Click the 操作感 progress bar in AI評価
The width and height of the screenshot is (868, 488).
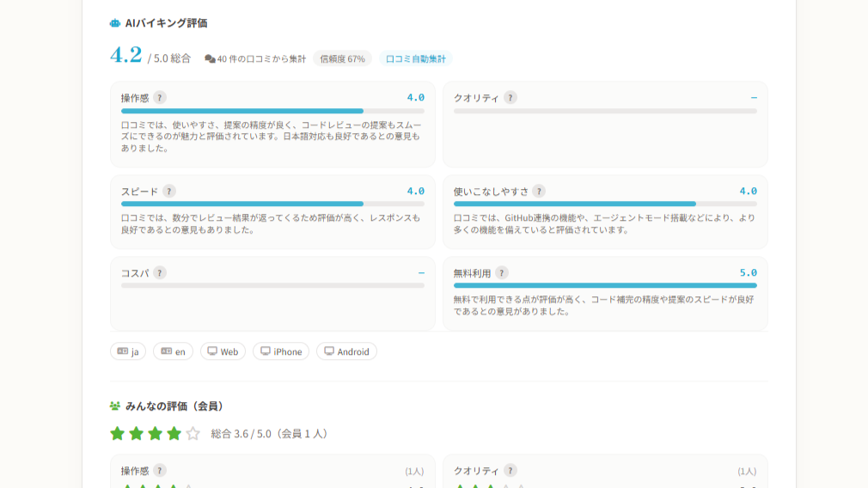coord(273,111)
